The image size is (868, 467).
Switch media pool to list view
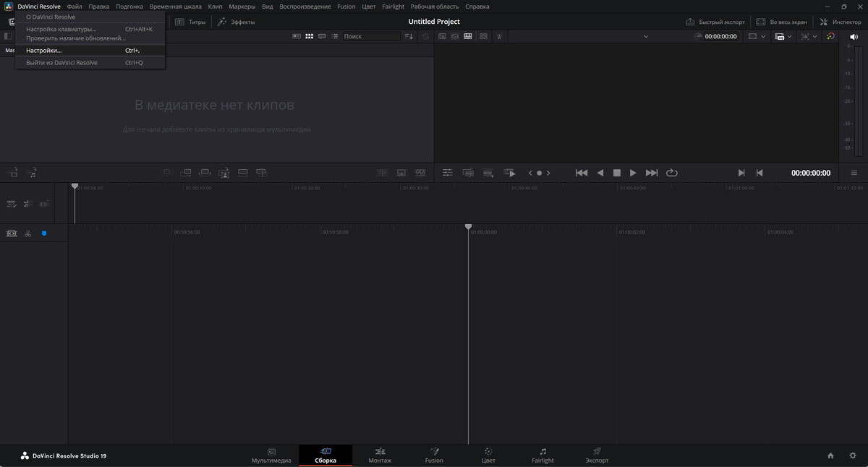pos(335,36)
